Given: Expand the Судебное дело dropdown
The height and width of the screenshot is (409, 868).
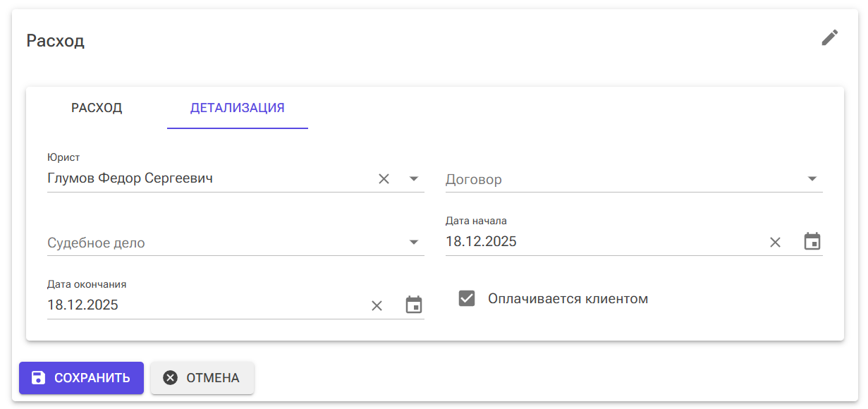Looking at the screenshot, I should 414,242.
